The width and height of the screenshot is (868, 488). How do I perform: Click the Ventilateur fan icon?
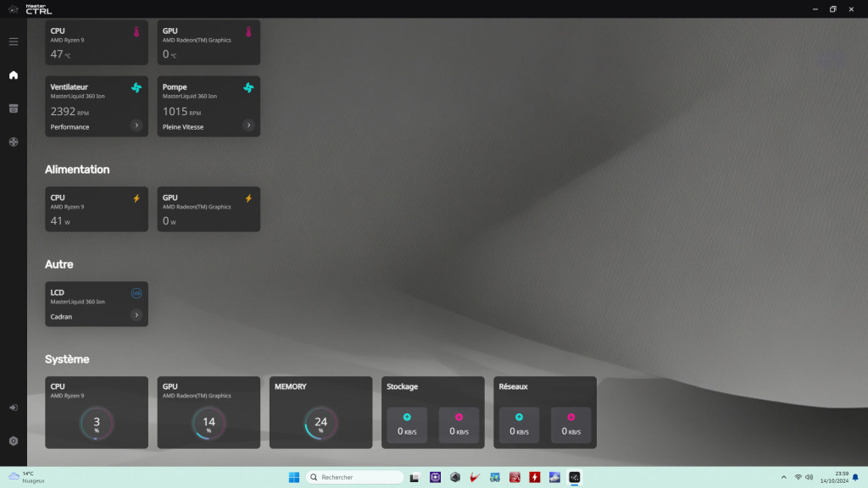coord(136,87)
